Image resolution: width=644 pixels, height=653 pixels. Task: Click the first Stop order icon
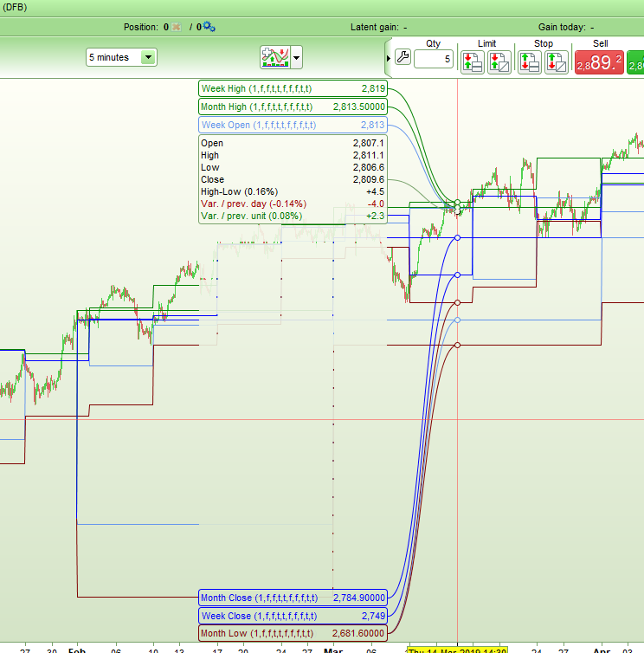(x=530, y=62)
